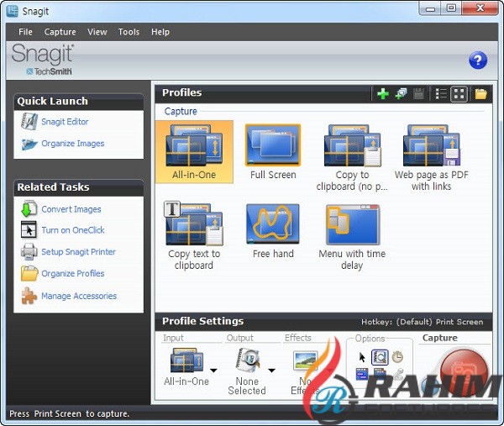Click the wrench capture properties icon

398,374
